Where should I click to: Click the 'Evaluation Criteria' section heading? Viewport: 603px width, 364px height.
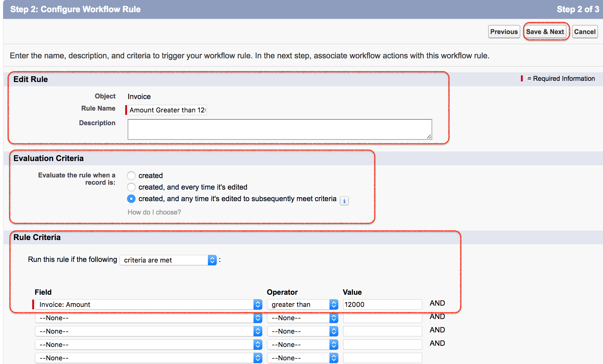point(49,158)
